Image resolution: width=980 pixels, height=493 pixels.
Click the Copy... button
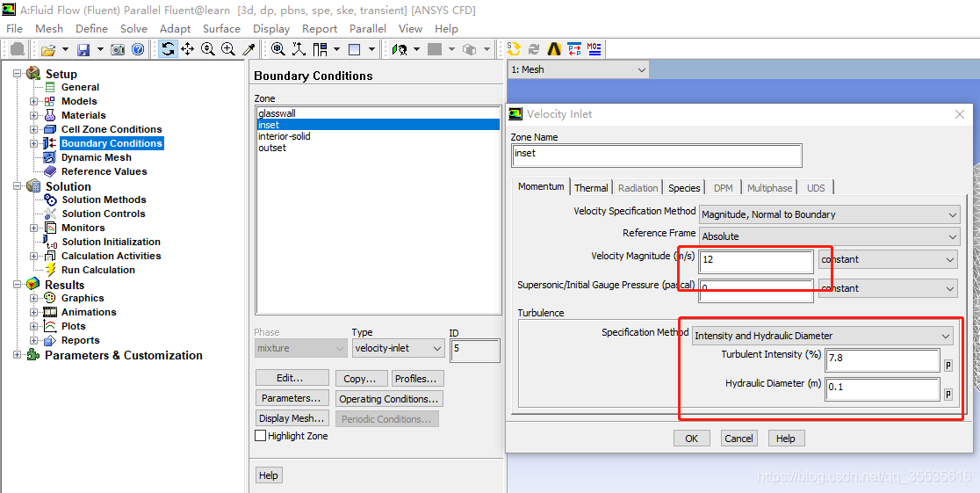point(360,379)
